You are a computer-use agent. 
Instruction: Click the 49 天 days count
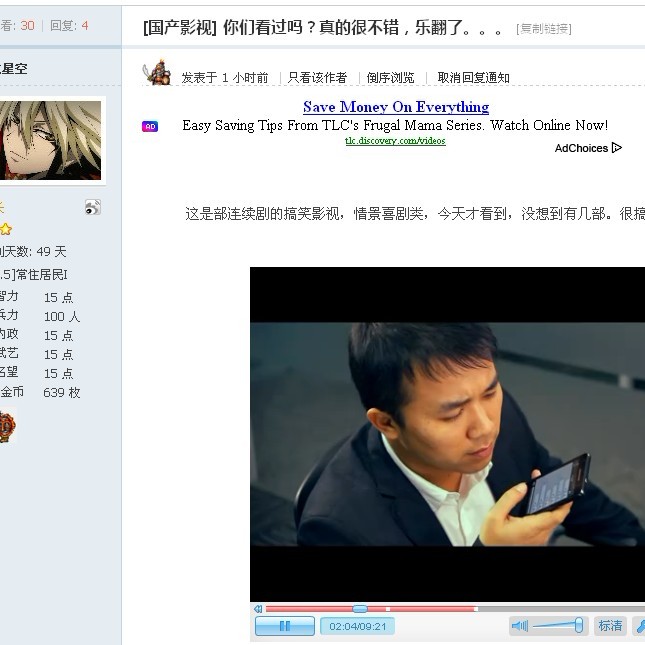click(51, 251)
